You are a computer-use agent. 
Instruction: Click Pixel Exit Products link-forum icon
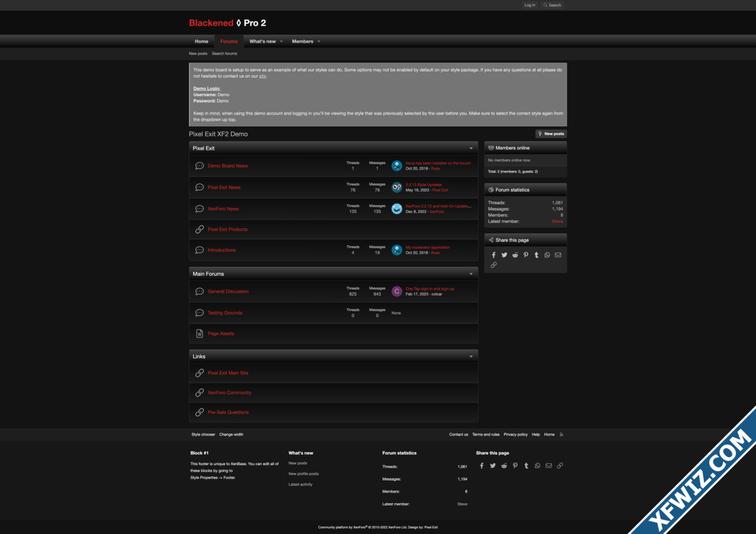pyautogui.click(x=199, y=229)
